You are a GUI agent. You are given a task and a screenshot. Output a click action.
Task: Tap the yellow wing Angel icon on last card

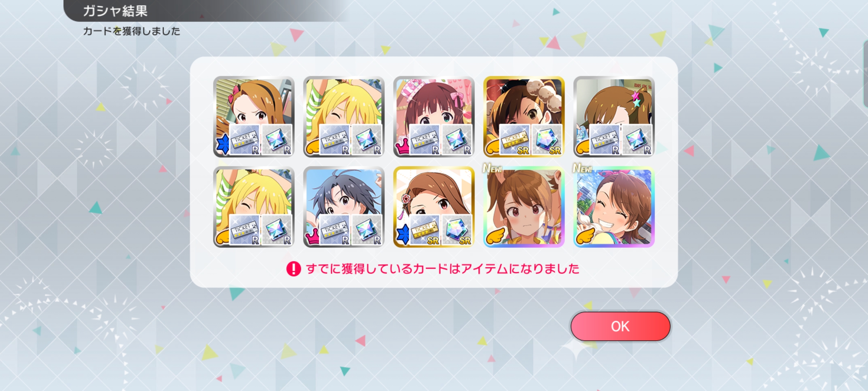[584, 236]
